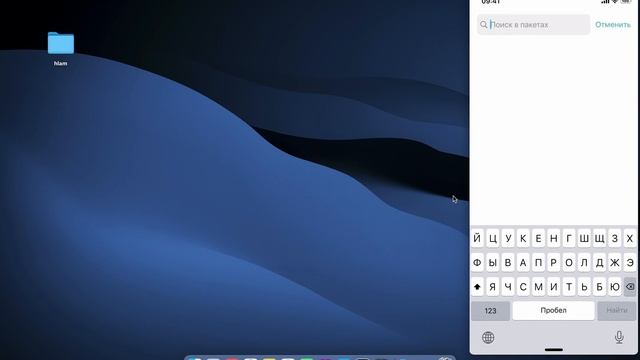Tap the Ц key on the keyboard
The height and width of the screenshot is (360, 640).
coord(493,238)
